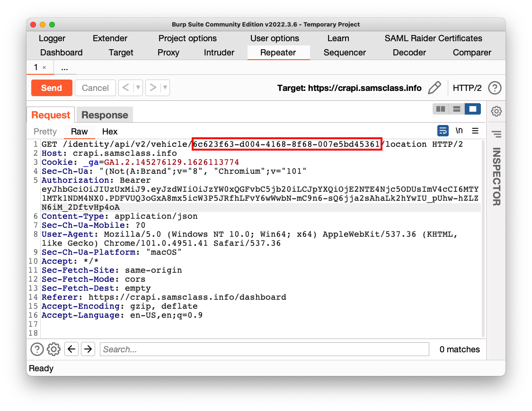Click the HTTP/2 protocol label
The height and width of the screenshot is (411, 532).
[467, 88]
